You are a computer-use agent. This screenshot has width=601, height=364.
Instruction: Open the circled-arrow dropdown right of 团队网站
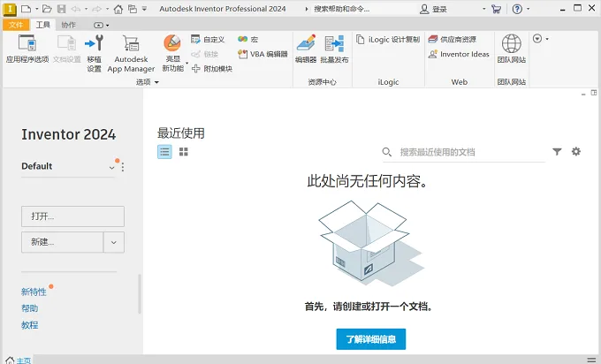[x=540, y=38]
